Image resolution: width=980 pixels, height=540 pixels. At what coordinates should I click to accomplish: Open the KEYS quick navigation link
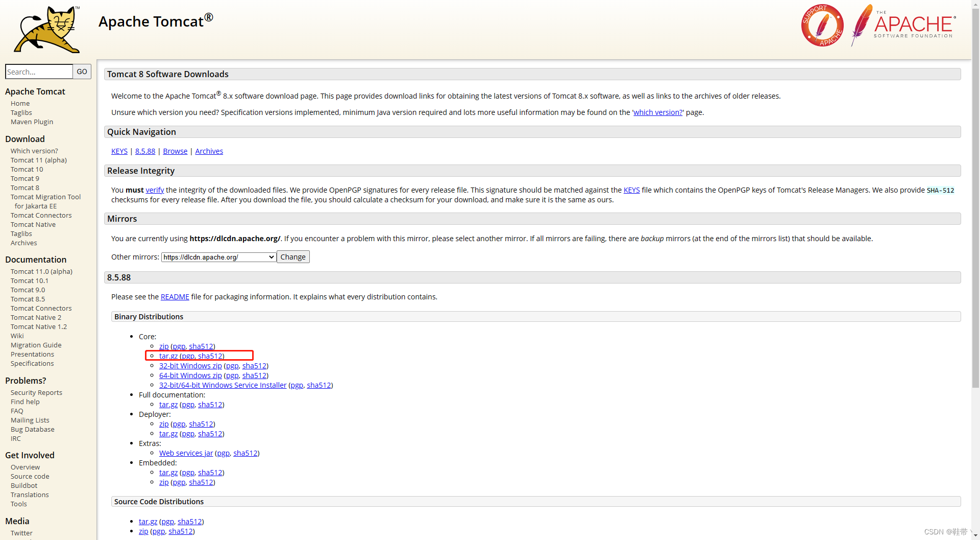pyautogui.click(x=119, y=151)
